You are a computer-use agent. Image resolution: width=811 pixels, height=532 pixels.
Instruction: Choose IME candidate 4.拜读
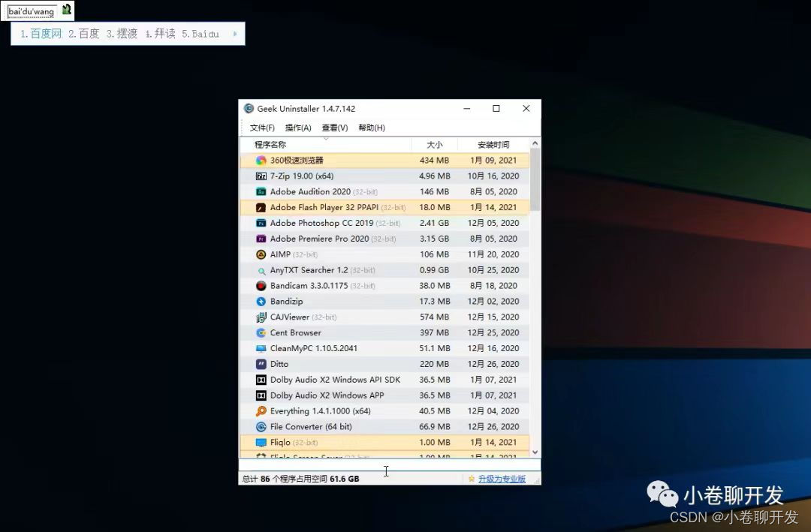click(x=161, y=34)
